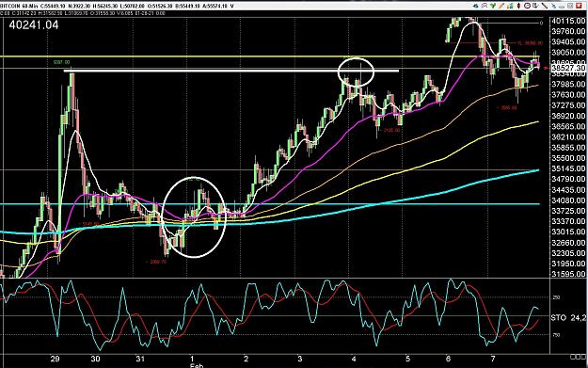
Task: Click the 37985.00 price axis label
Action: [x=568, y=85]
